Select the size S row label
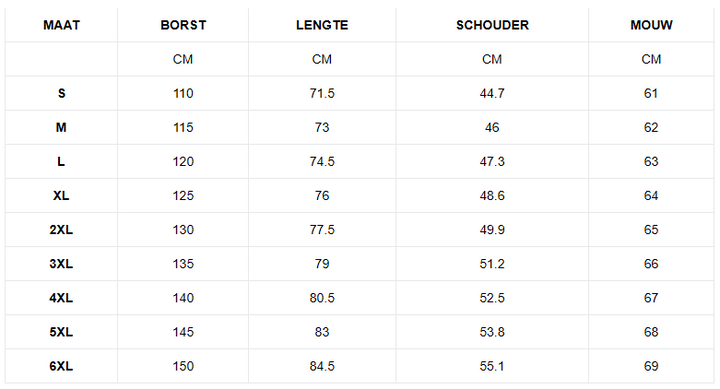 coord(62,93)
